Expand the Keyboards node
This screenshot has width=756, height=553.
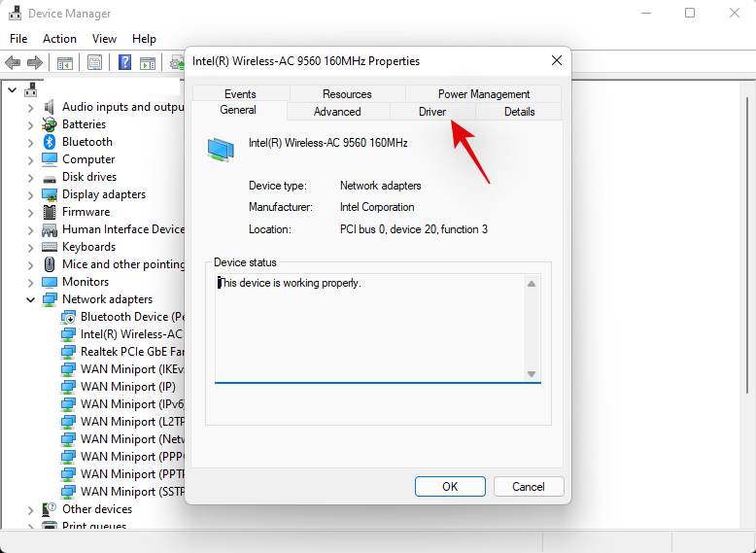(30, 248)
